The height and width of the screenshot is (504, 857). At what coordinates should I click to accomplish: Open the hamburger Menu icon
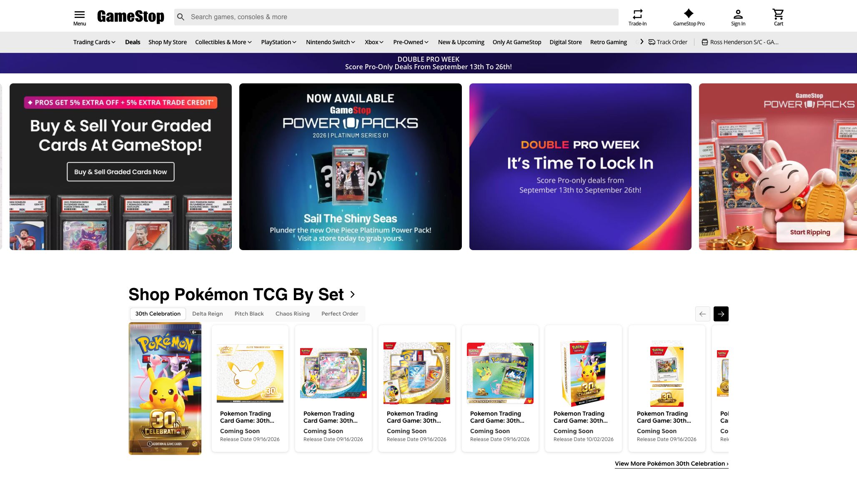point(79,15)
